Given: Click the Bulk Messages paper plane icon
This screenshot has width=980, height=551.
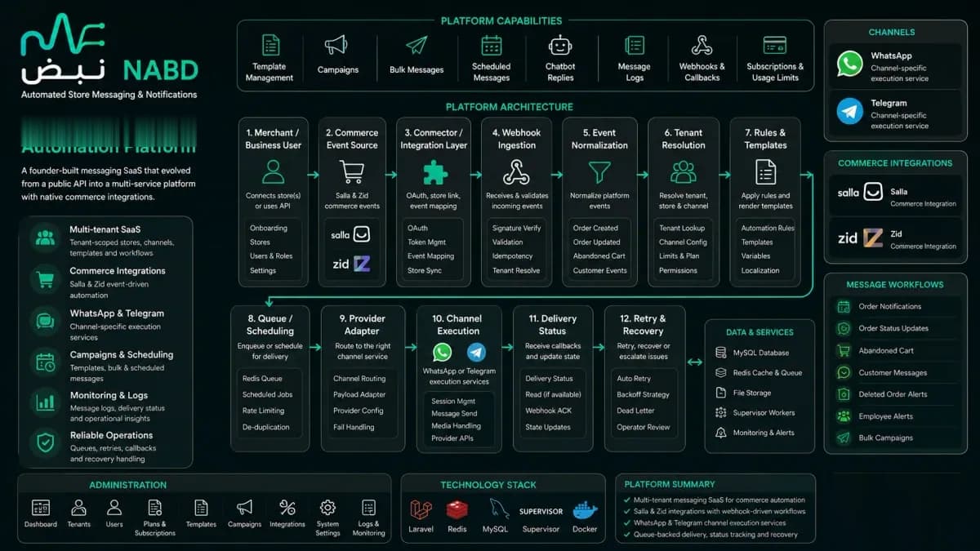Looking at the screenshot, I should 416,46.
